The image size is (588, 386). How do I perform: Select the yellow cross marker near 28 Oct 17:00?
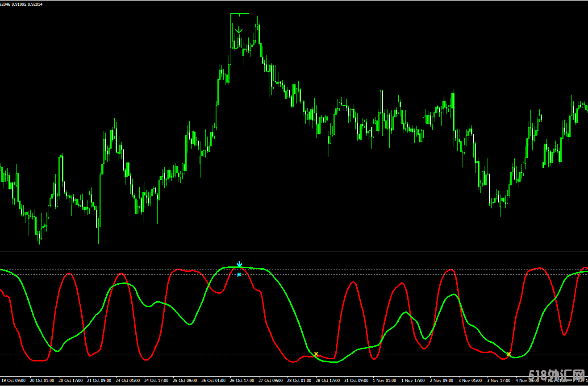pos(316,354)
